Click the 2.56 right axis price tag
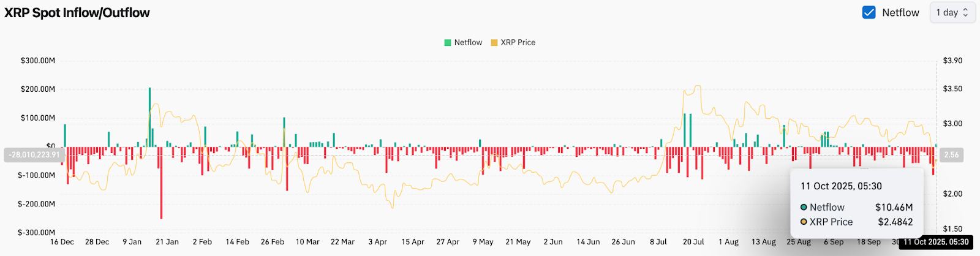This screenshot has height=256, width=980. (x=951, y=155)
